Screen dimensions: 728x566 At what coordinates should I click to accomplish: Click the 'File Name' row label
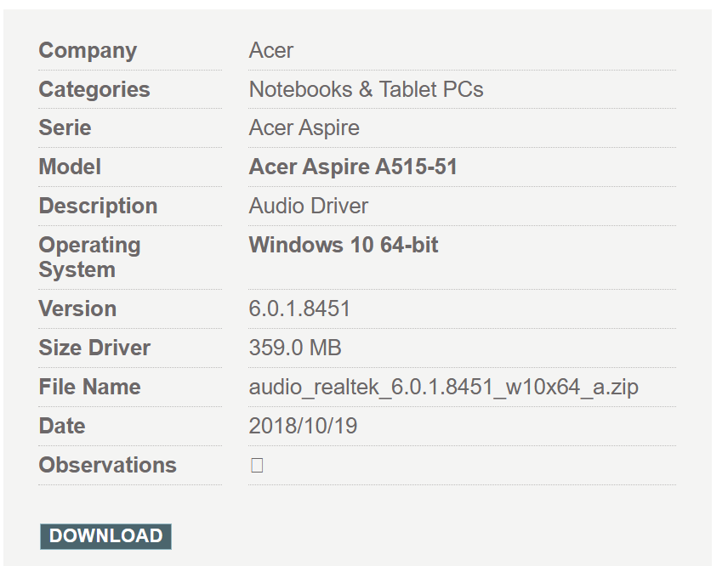click(x=89, y=387)
